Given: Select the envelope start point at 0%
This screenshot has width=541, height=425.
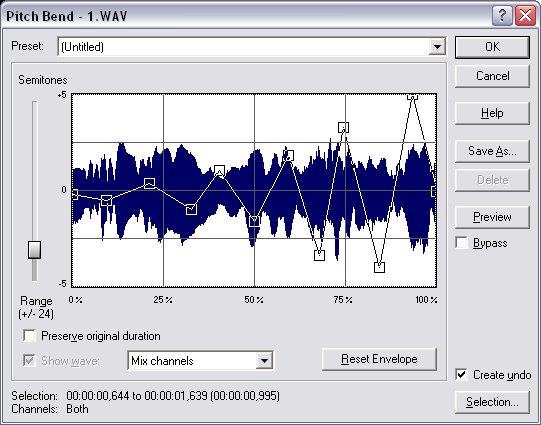Looking at the screenshot, I should 74,194.
